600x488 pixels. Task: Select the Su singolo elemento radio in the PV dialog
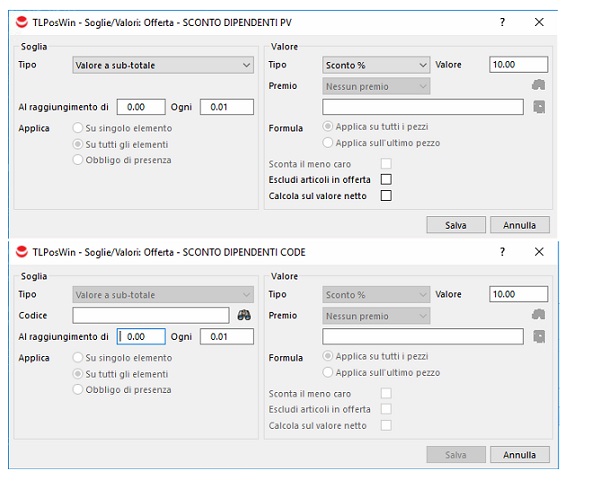pos(79,128)
